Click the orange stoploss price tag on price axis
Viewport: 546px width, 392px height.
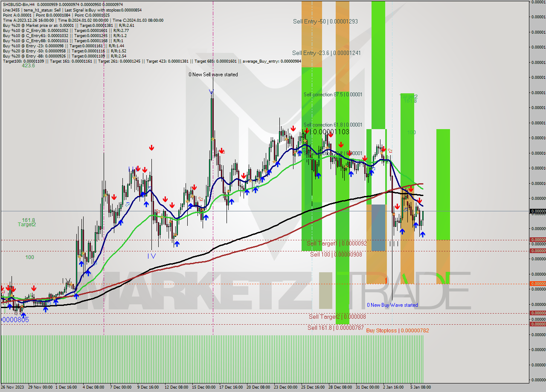[x=537, y=284]
